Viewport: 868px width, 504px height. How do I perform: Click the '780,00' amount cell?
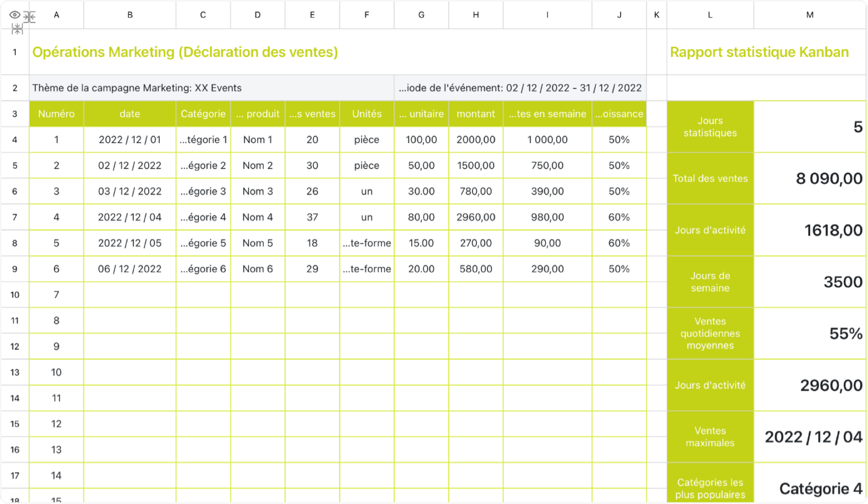point(476,191)
